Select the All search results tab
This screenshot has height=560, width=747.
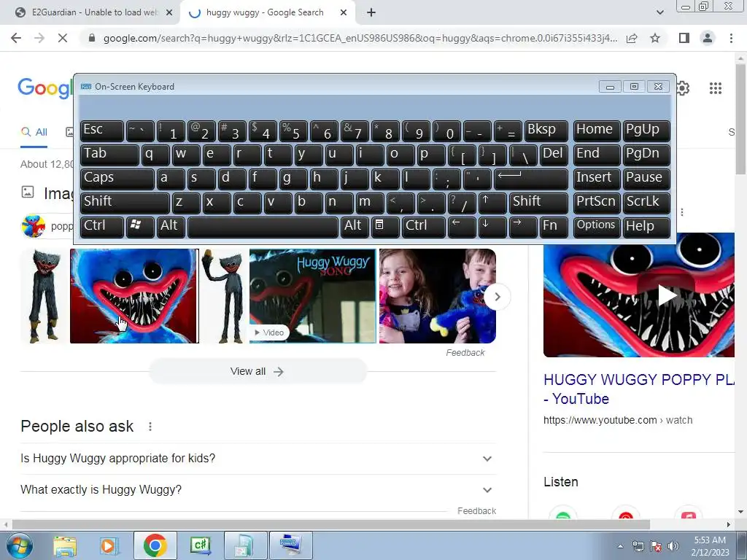pyautogui.click(x=34, y=133)
